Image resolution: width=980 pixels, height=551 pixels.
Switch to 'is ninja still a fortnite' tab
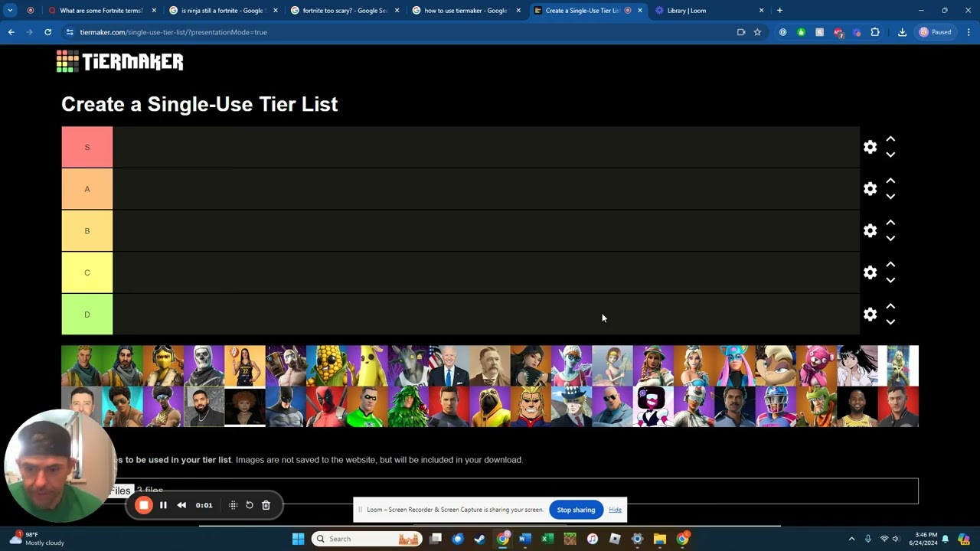[x=222, y=11]
